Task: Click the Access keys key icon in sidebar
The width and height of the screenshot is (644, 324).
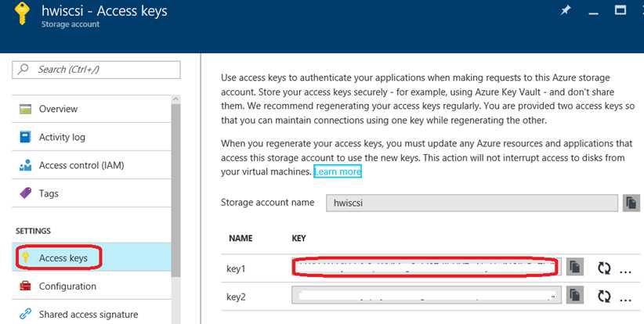Action: pyautogui.click(x=26, y=257)
